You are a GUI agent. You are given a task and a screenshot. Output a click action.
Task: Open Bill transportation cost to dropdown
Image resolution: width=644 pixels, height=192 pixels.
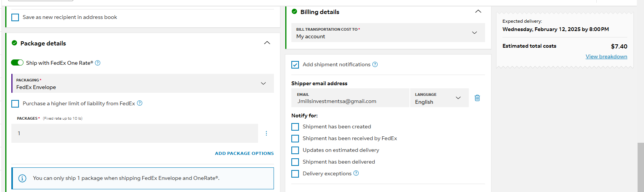point(388,33)
